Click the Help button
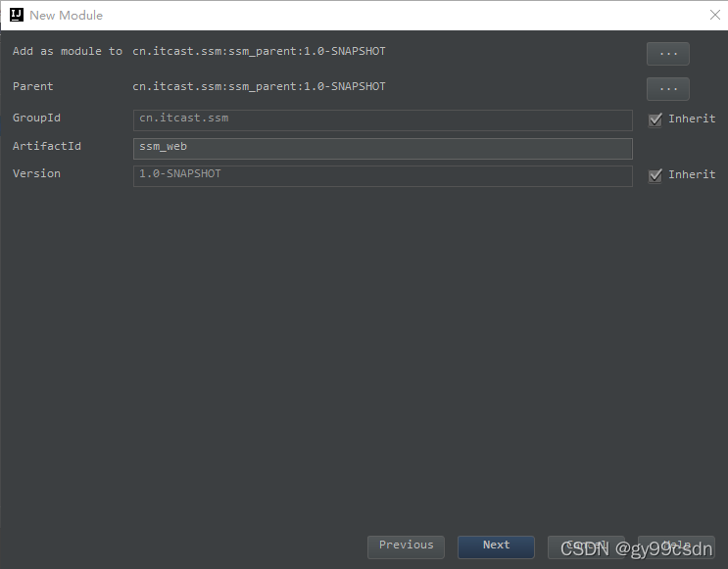728x569 pixels. pyautogui.click(x=676, y=547)
